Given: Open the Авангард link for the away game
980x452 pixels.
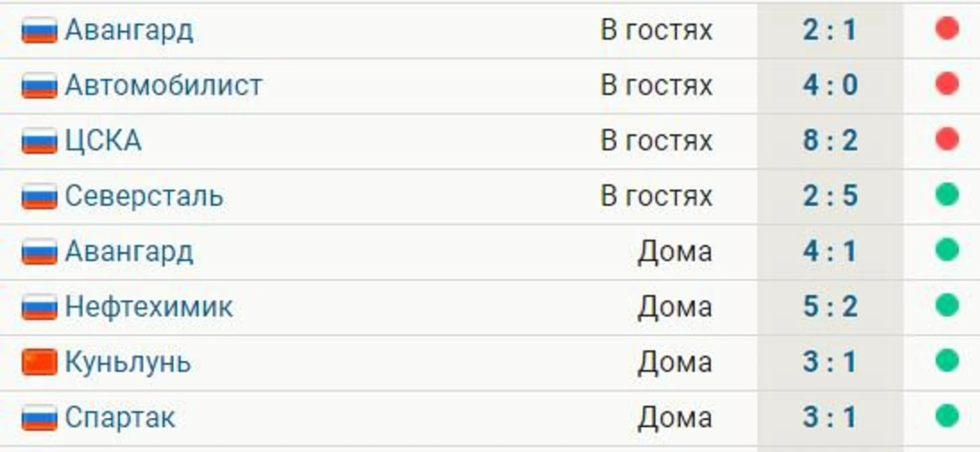Looking at the screenshot, I should coord(129,30).
